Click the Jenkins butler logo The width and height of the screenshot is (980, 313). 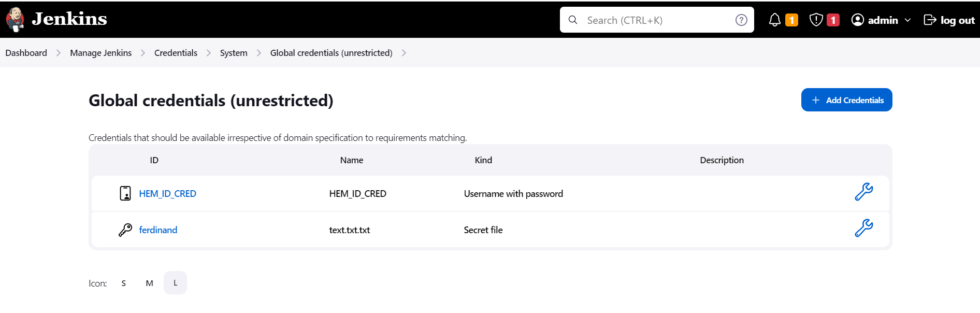tap(15, 20)
